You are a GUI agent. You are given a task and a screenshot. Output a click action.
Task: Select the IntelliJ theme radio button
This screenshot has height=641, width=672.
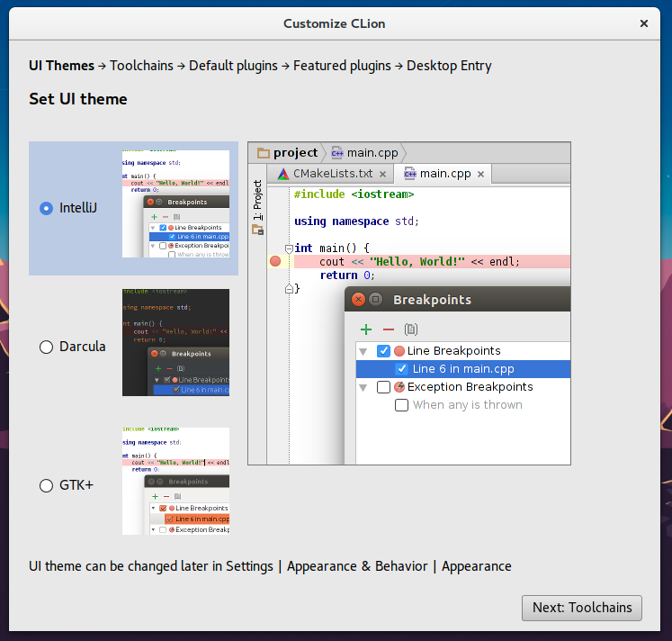click(x=46, y=208)
